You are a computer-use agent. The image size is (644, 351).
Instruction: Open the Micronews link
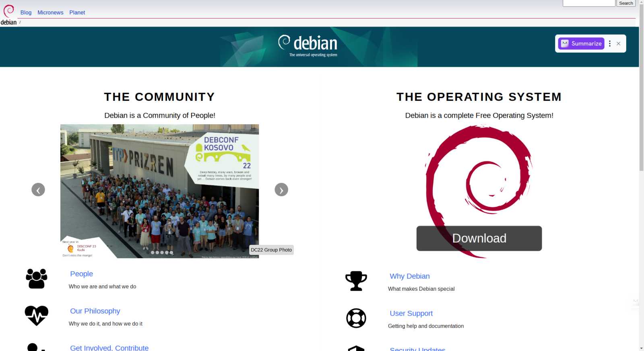(x=50, y=12)
